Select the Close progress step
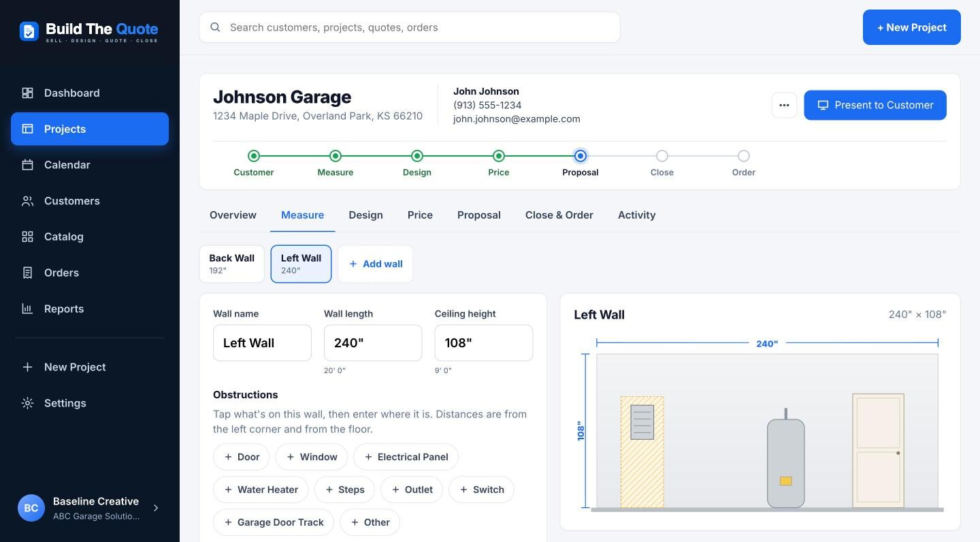This screenshot has height=542, width=980. point(662,163)
